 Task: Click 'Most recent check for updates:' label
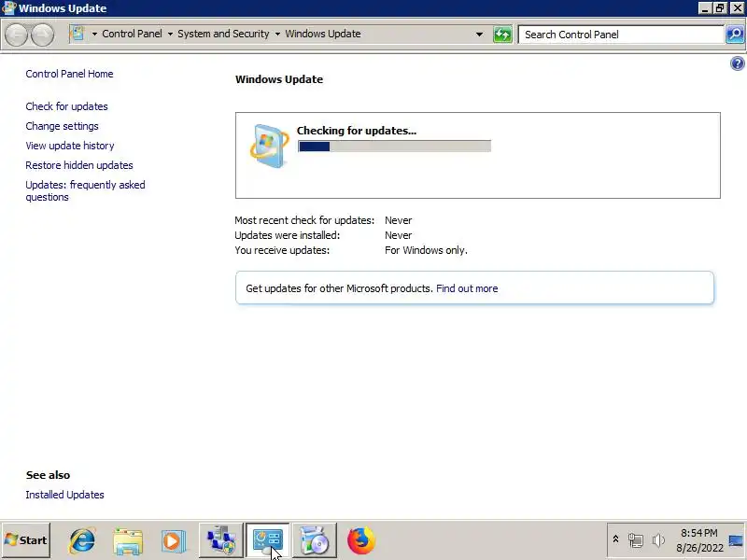(304, 220)
